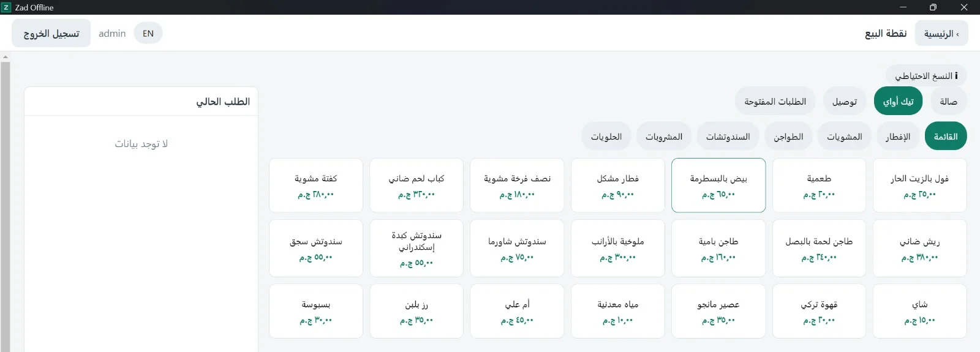Add عصير مانجو to order
Viewport: 980px width, 352px height.
click(x=718, y=311)
